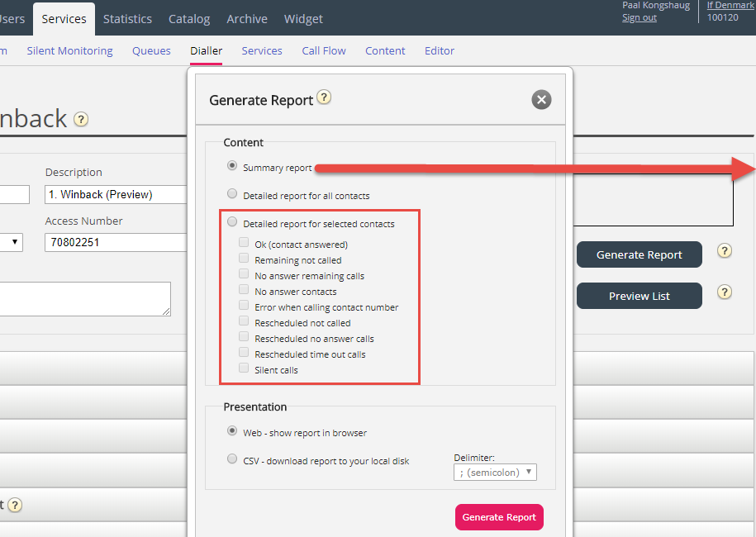Viewport: 756px width, 537px height.
Task: Click the Sign out link
Action: coord(639,17)
